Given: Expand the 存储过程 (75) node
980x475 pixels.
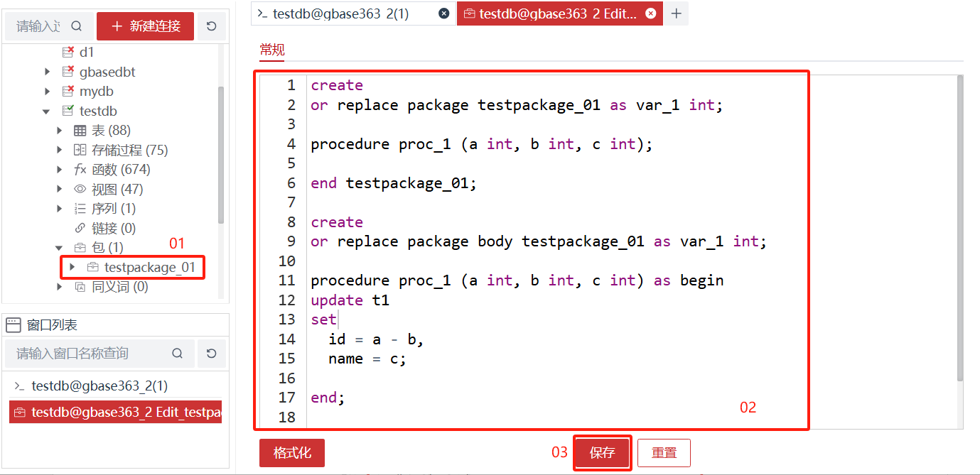Looking at the screenshot, I should 60,151.
